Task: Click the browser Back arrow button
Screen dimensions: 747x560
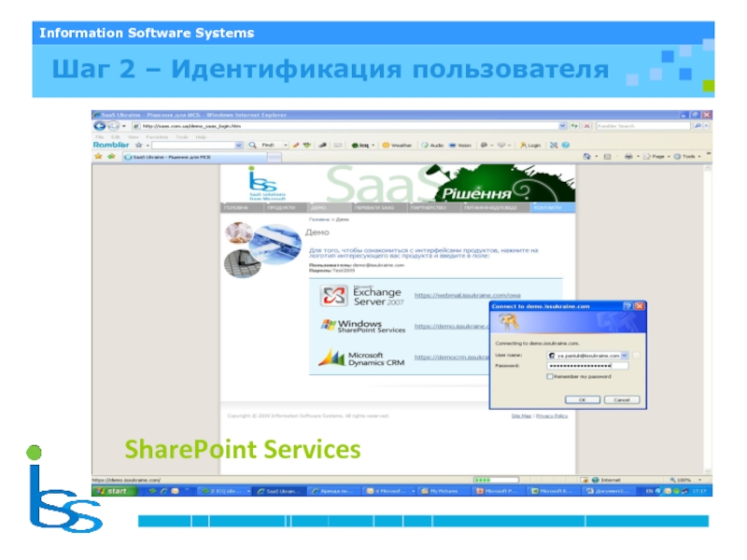Action: (100, 126)
